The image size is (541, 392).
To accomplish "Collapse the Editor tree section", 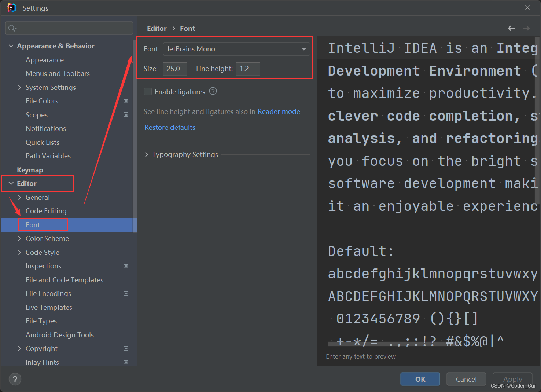I will (11, 183).
